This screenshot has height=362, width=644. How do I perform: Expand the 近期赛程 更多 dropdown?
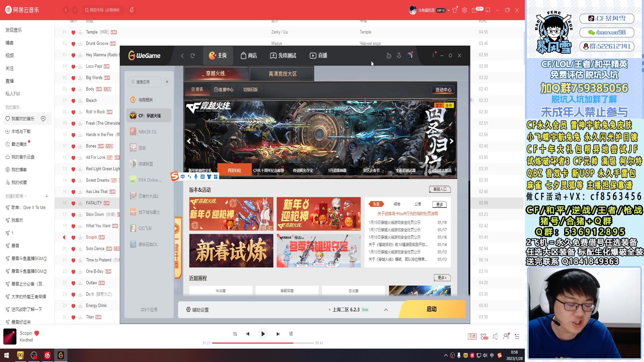coord(442,277)
